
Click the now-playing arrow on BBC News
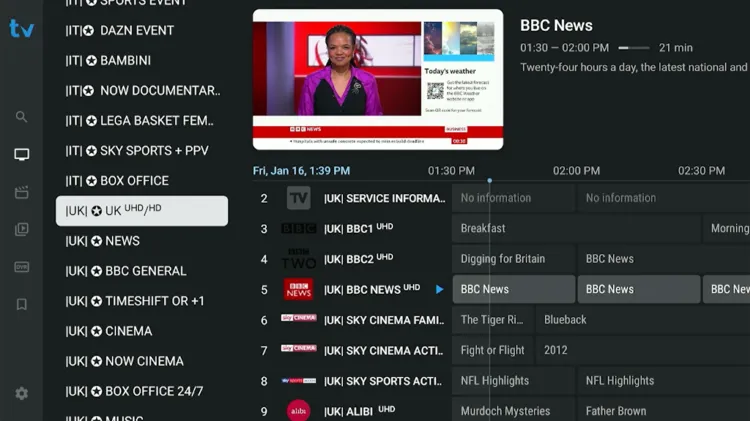[439, 289]
